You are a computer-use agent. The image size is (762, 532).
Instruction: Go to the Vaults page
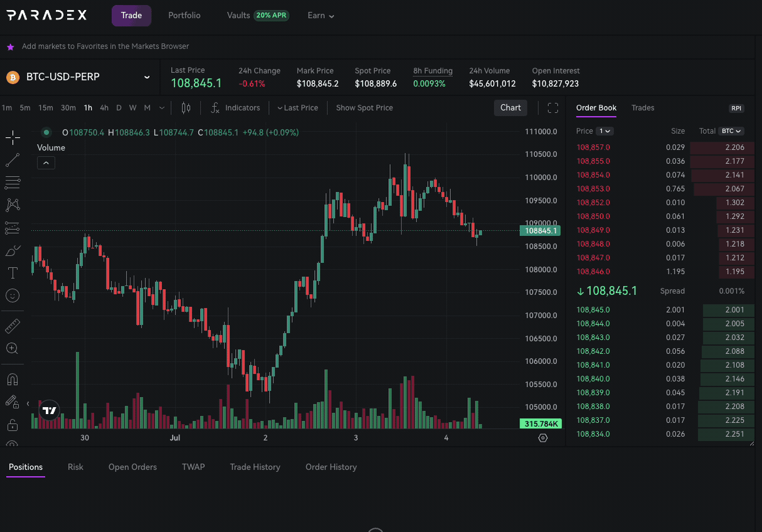238,16
